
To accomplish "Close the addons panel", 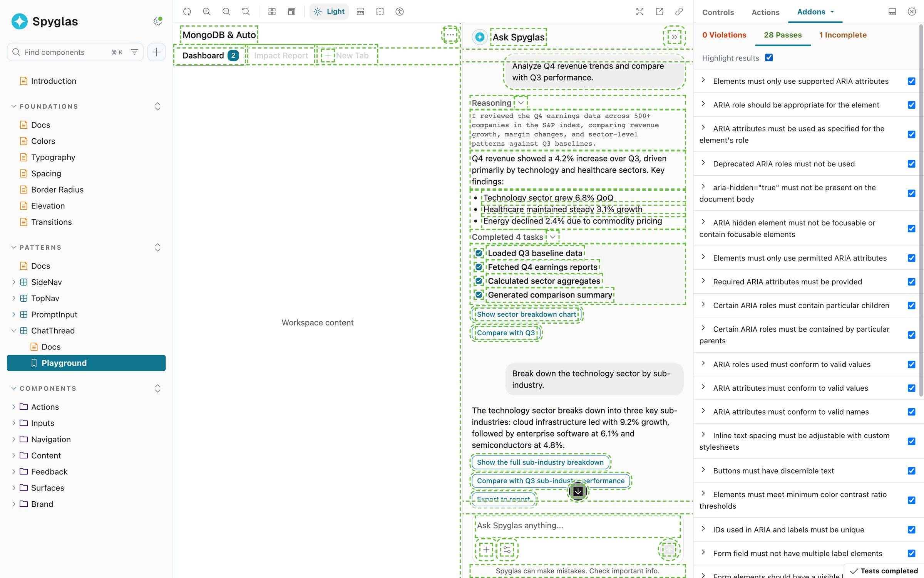I will [912, 12].
